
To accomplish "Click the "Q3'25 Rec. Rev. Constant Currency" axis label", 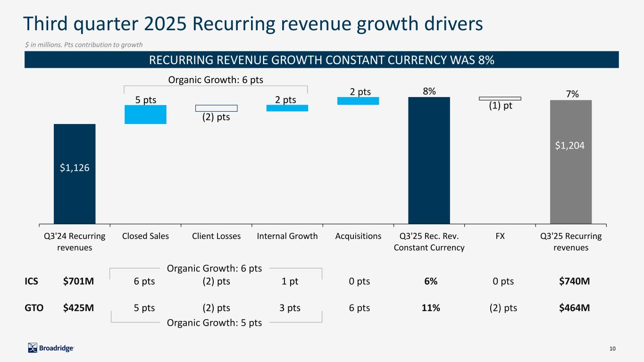I will coord(429,242).
